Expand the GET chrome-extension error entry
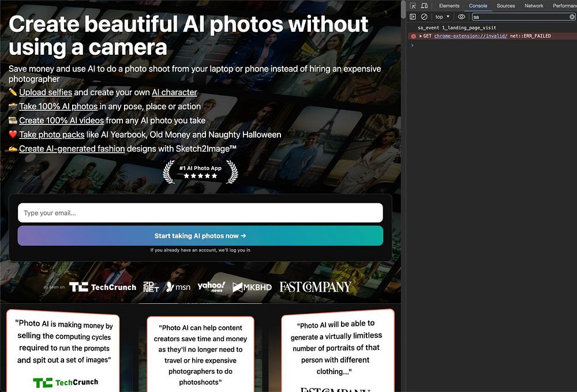577x392 pixels. tap(421, 36)
